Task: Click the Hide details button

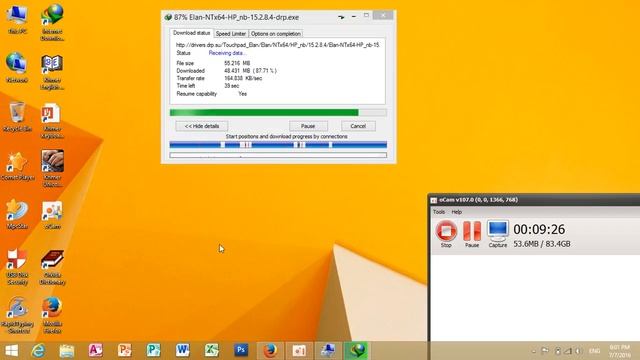Action: [x=202, y=126]
